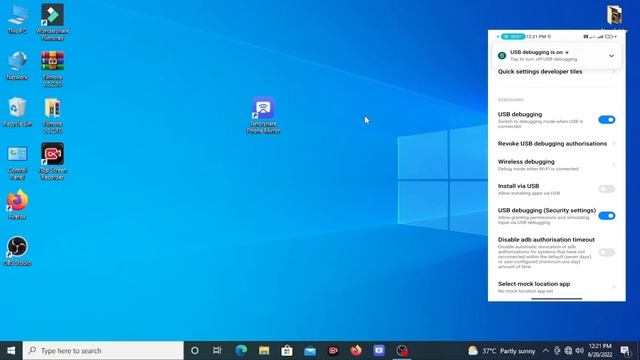Launch Microsoft Edge from taskbar

[x=241, y=351]
